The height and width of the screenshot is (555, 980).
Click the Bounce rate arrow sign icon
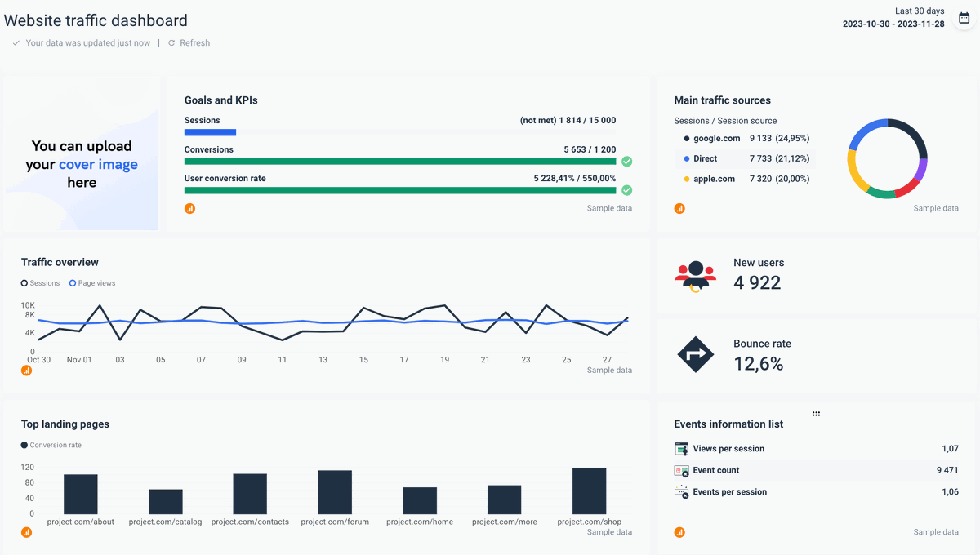[696, 355]
